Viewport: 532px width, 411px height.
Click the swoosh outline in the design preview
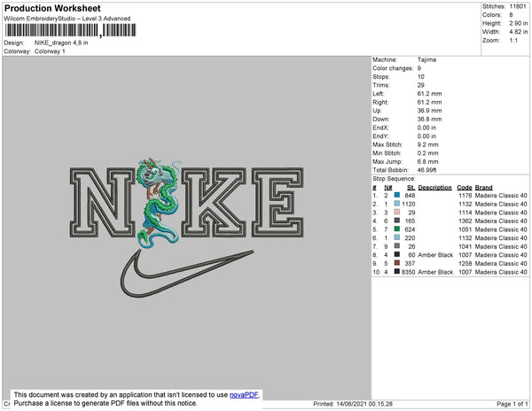tap(186, 274)
